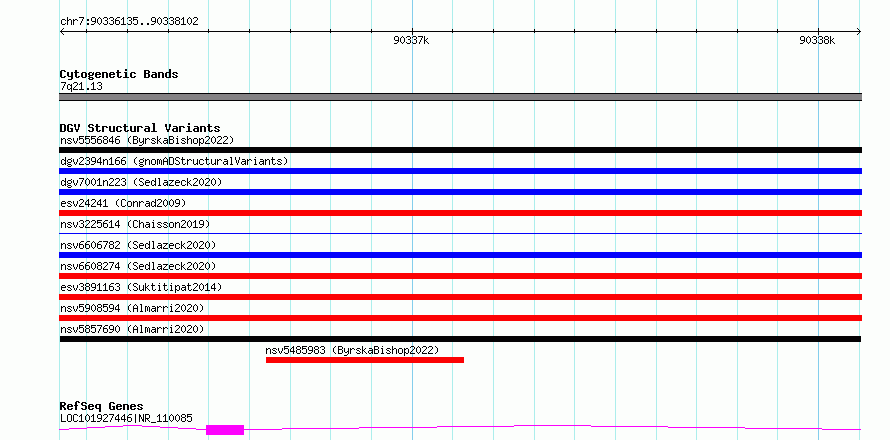Viewport: 890px width, 440px height.
Task: Click the nsv5485983 (ByrskaBishop2022) label
Action: (x=352, y=350)
